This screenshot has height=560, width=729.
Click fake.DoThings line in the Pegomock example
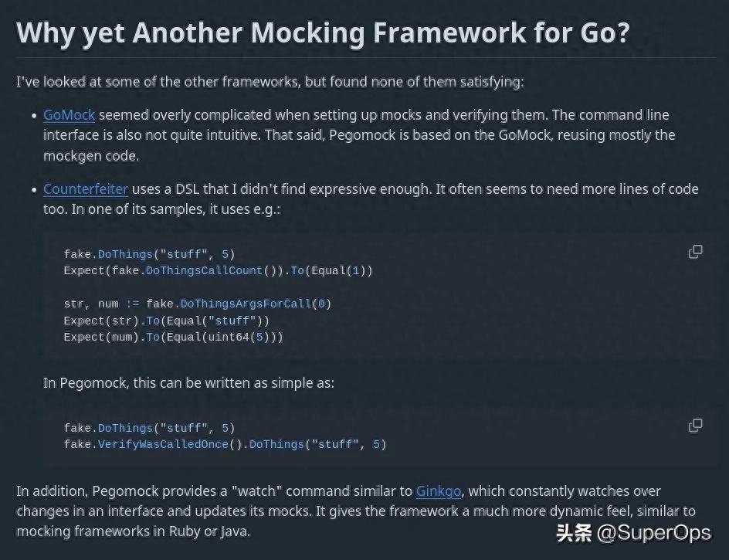point(149,428)
